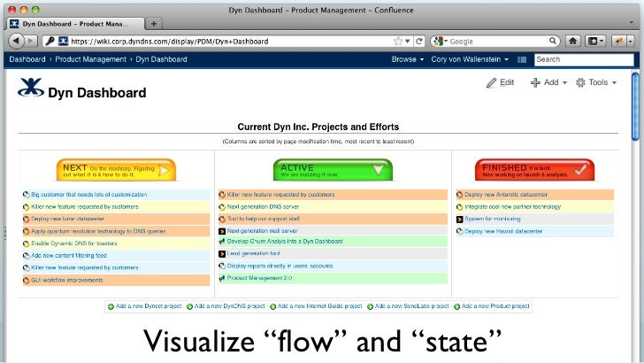Image resolution: width=644 pixels, height=363 pixels.
Task: Click the key icon in address bar
Action: (x=50, y=41)
